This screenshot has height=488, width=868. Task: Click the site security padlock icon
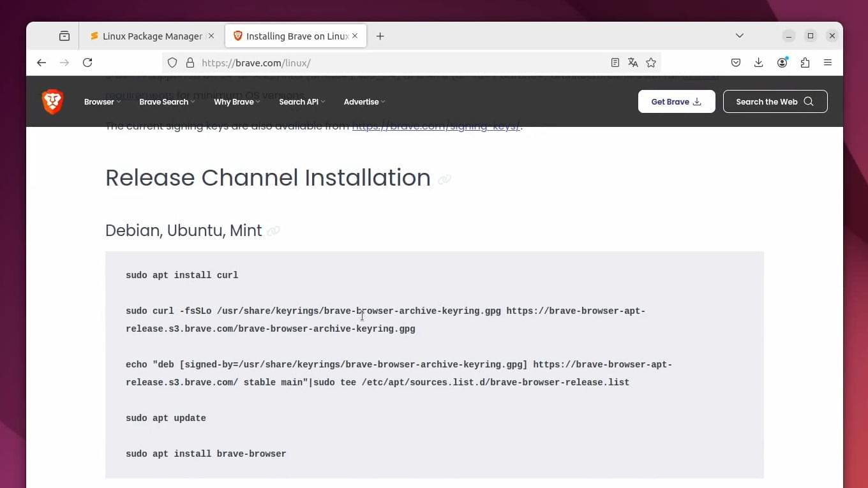[190, 63]
